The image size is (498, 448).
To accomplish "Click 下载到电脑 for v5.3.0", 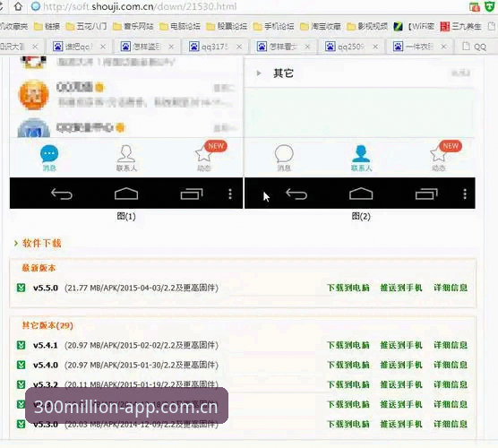I will click(x=348, y=424).
